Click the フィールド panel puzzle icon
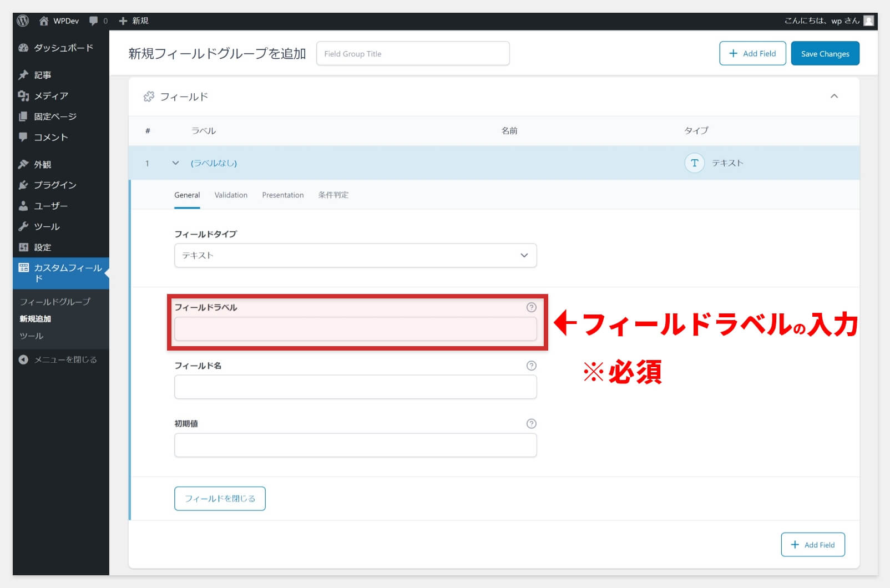Viewport: 890px width, 588px height. click(149, 97)
